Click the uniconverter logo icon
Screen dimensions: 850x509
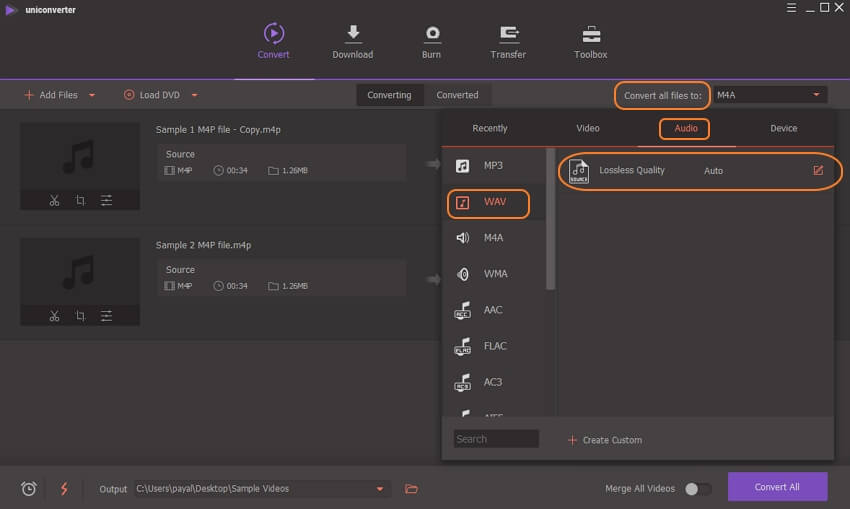[x=10, y=10]
